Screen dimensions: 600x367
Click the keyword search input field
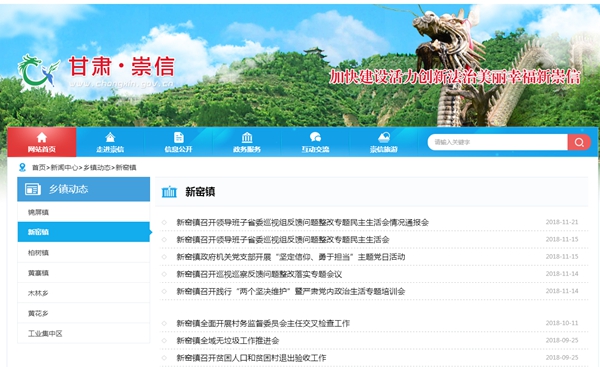(497, 142)
